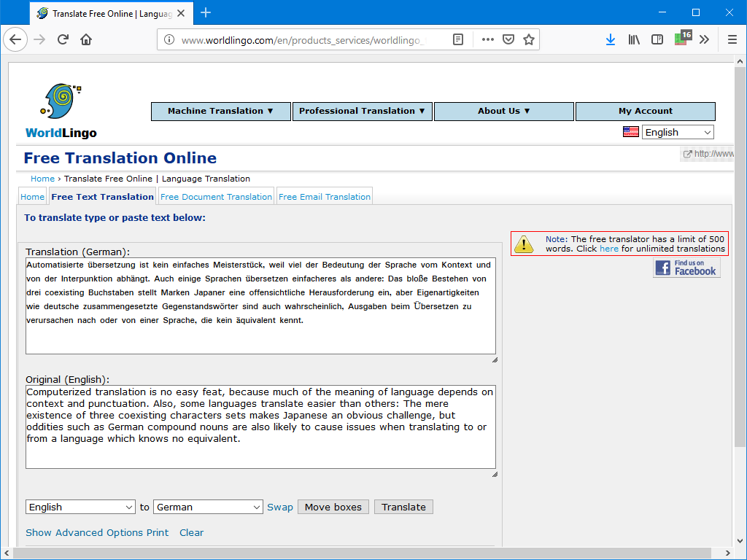Click Swap to exchange languages
The image size is (747, 560).
coord(280,506)
